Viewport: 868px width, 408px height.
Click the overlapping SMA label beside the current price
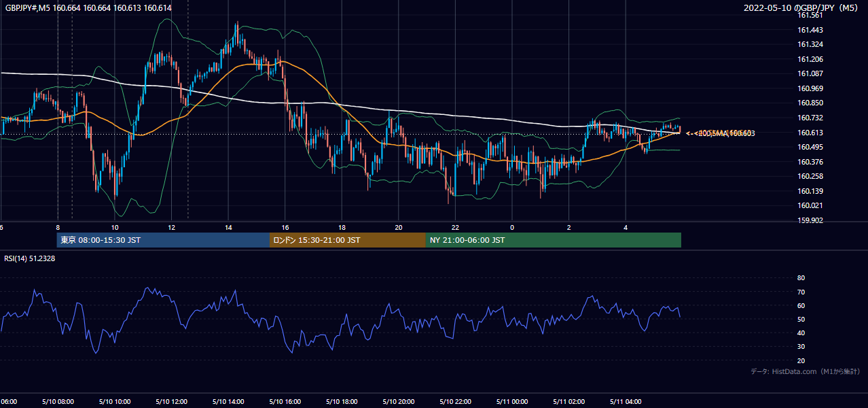tap(721, 133)
